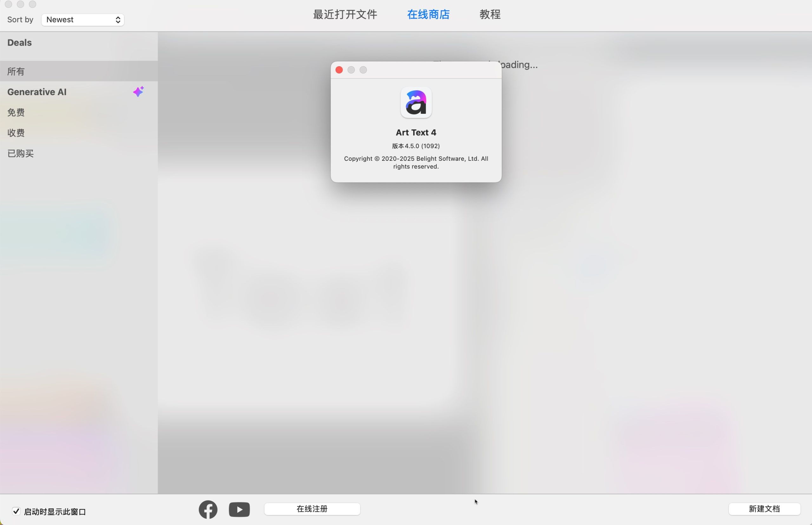Viewport: 812px width, 525px height.
Task: Click the Art Text 4 app icon
Action: pos(416,102)
